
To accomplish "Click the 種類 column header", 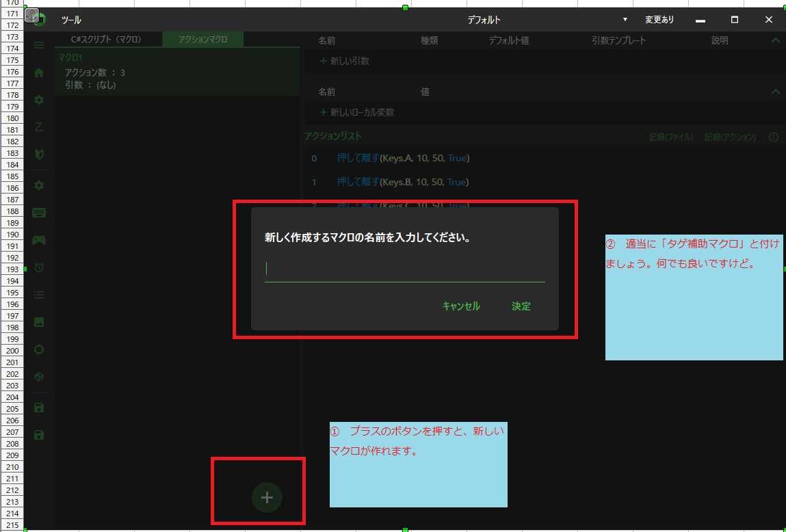I will coord(429,40).
